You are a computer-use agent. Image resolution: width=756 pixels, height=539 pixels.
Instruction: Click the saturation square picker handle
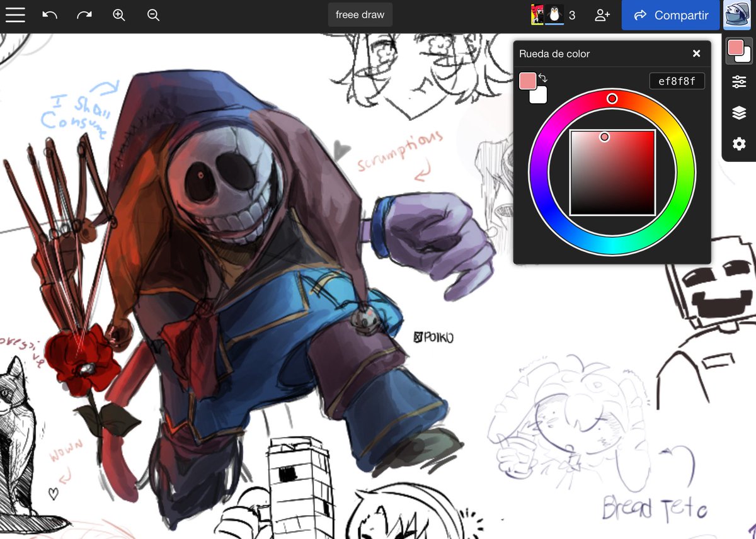click(x=604, y=137)
